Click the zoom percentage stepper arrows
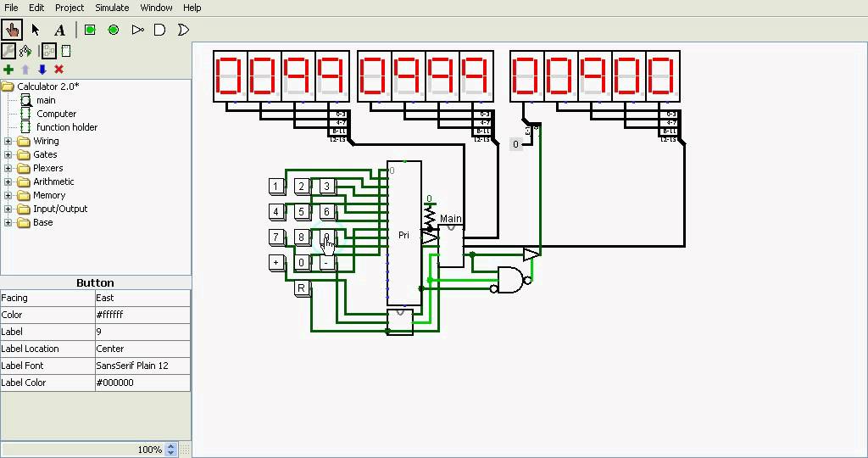Viewport: 868px width, 458px height. click(x=171, y=450)
